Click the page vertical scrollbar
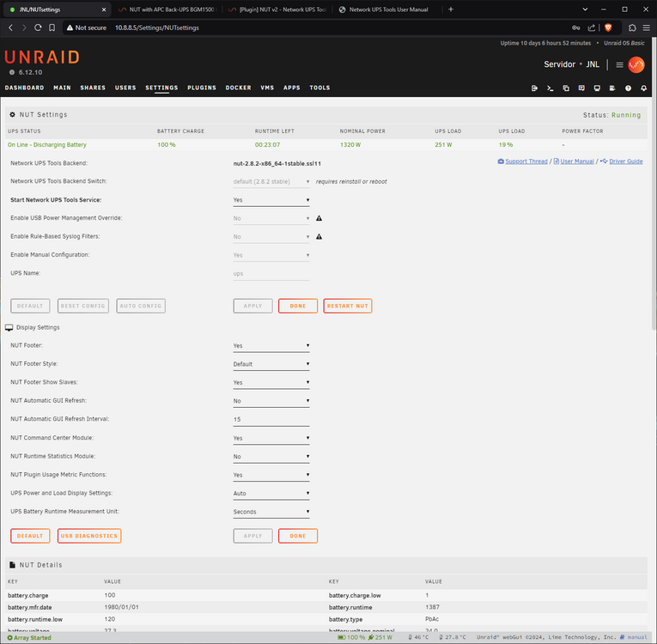 [654, 185]
